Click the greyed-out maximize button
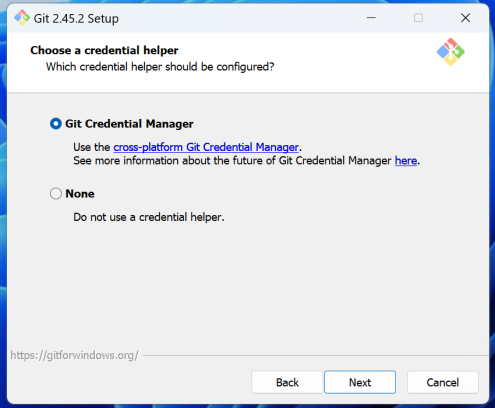 coord(418,18)
